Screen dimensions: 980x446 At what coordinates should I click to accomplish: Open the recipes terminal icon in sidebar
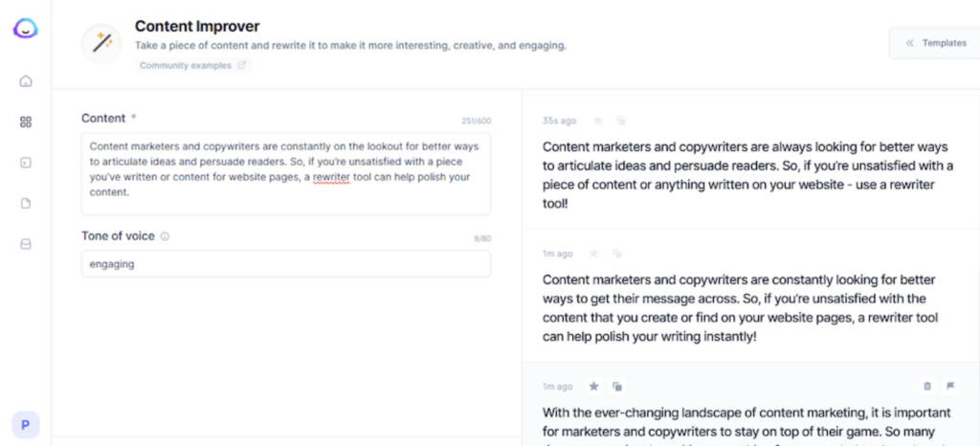click(x=26, y=163)
